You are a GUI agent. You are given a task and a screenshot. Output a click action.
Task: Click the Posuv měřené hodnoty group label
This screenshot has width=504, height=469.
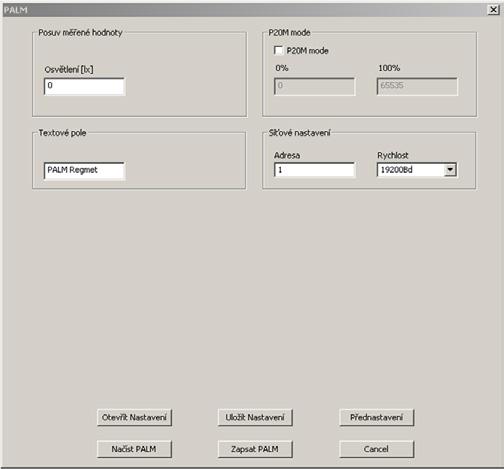pyautogui.click(x=80, y=33)
